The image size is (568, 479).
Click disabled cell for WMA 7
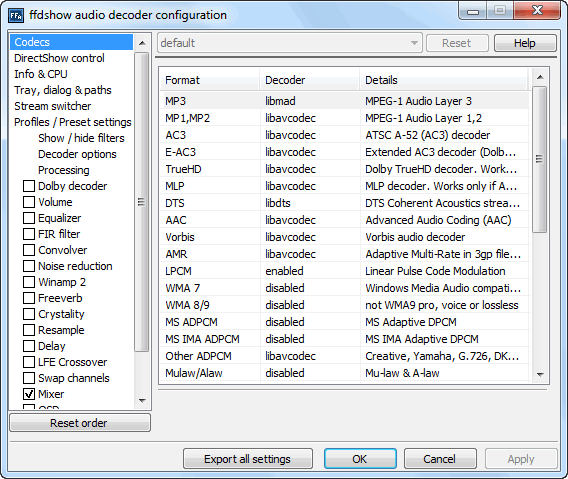tap(310, 288)
